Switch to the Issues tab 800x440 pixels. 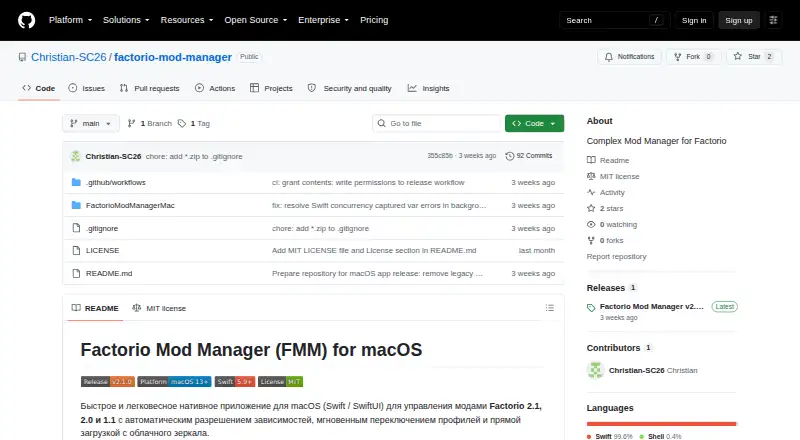87,88
